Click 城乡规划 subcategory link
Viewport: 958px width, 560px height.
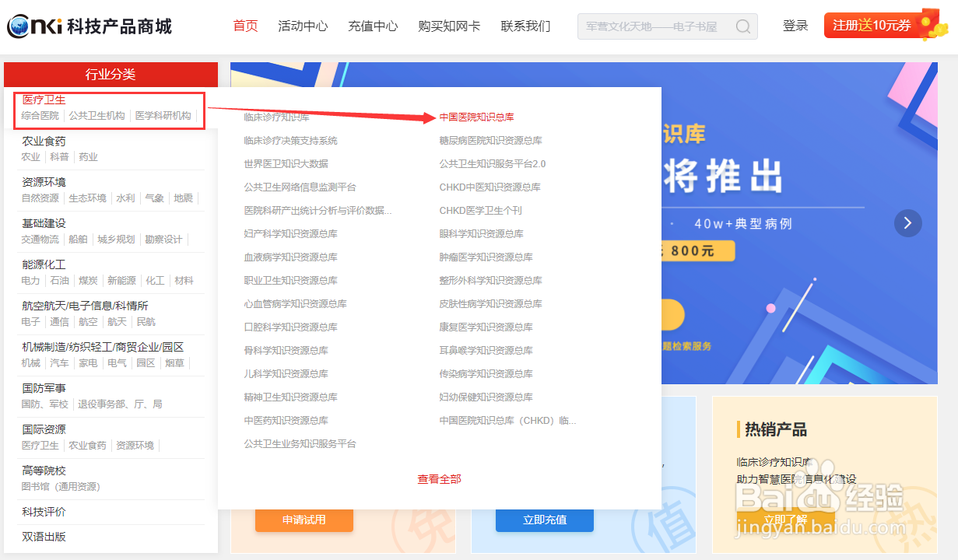coord(116,239)
